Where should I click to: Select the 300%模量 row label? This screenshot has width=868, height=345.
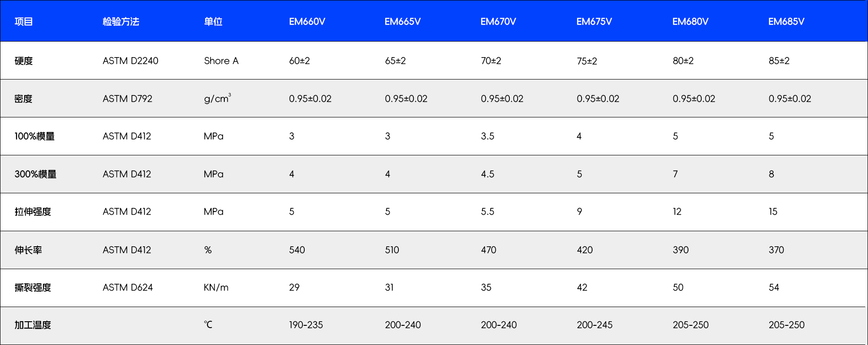pyautogui.click(x=36, y=174)
